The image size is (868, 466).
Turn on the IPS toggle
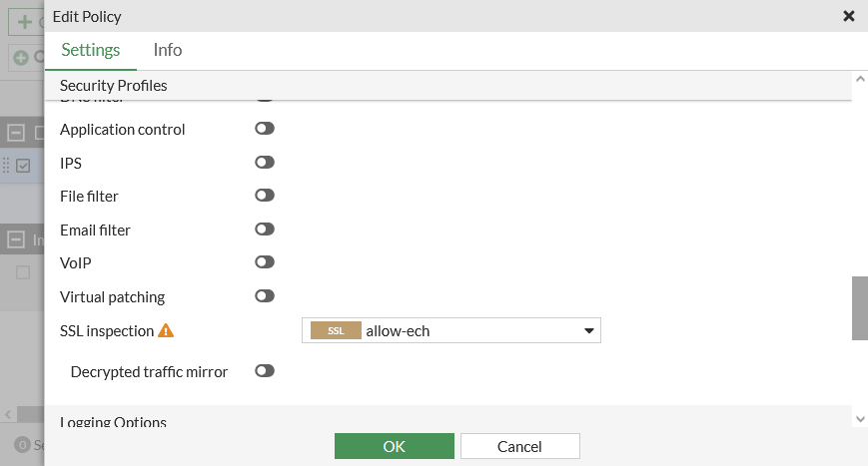coord(265,162)
